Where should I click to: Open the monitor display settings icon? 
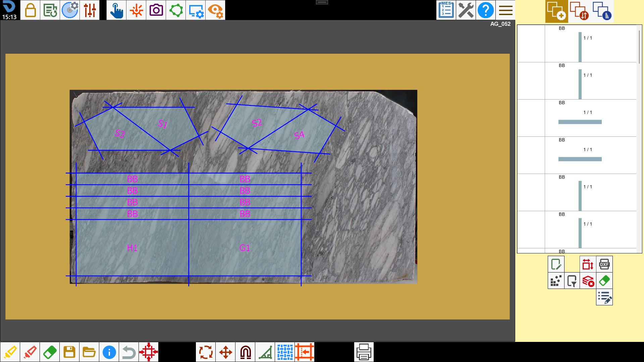coord(196,10)
